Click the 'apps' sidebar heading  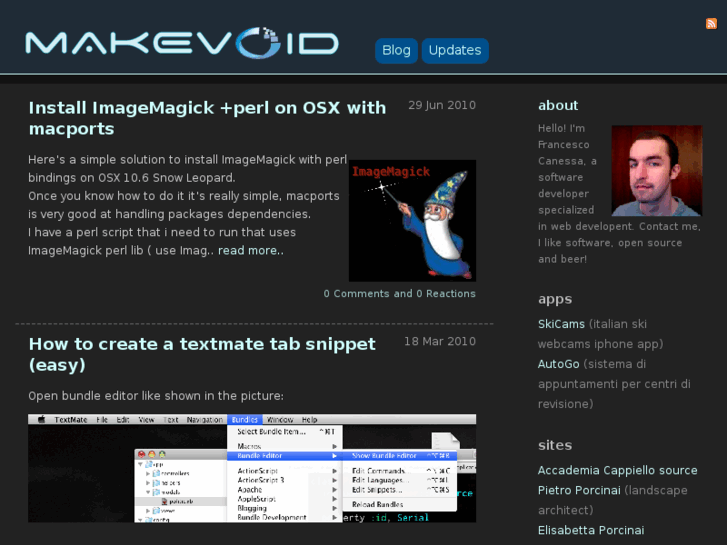(x=555, y=299)
